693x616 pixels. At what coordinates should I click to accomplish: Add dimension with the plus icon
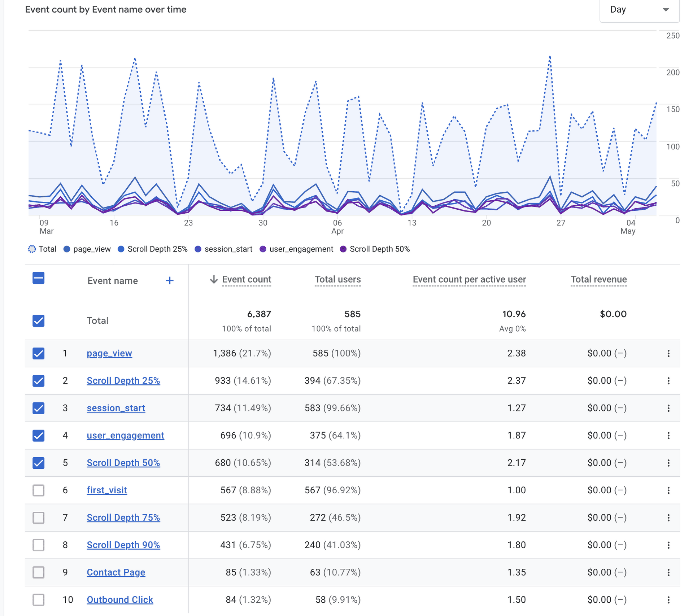point(170,280)
